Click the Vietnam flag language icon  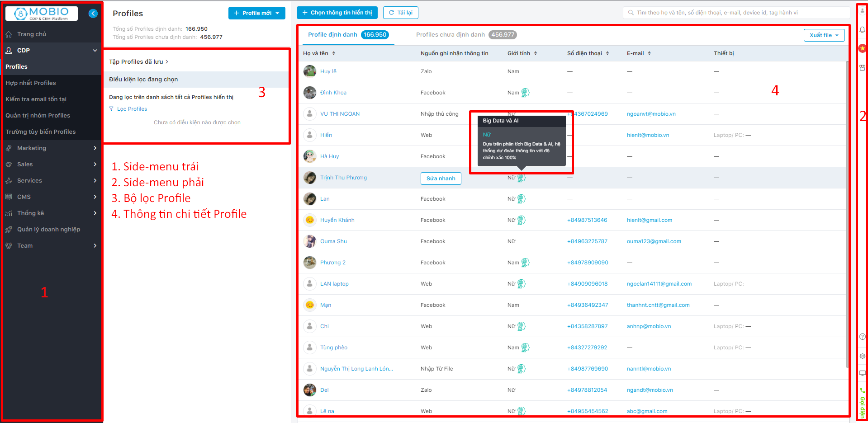(x=863, y=48)
